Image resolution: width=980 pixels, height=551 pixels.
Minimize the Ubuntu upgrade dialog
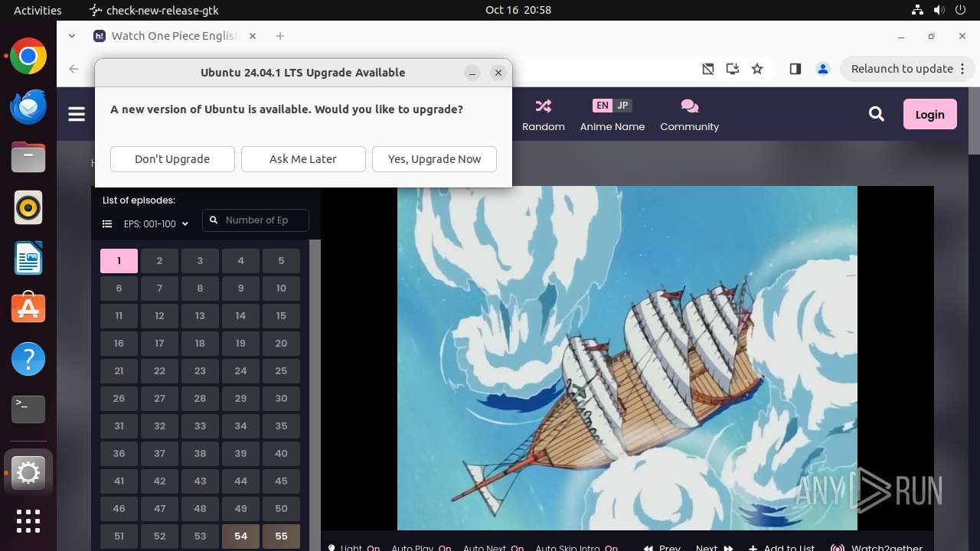(472, 73)
